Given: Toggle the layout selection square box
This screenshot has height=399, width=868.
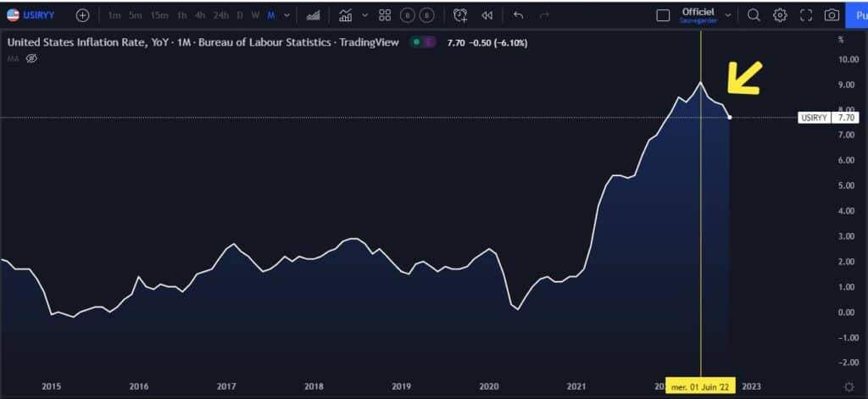Looking at the screenshot, I should (x=663, y=15).
